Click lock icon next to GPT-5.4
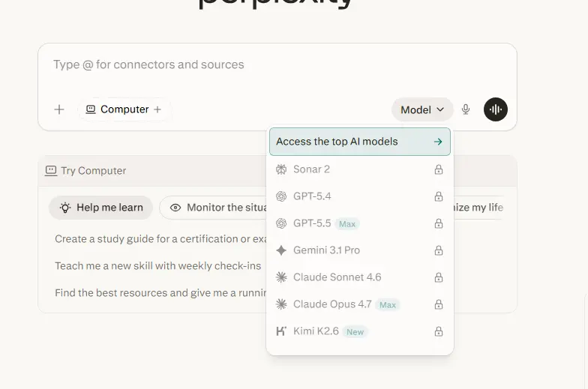This screenshot has width=588, height=389. point(438,196)
